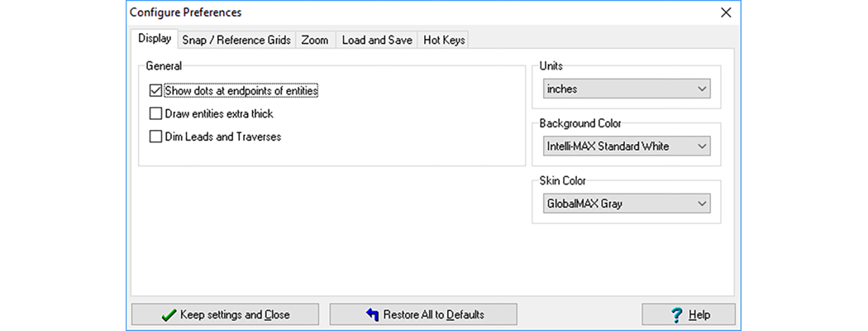Select the Display tab
Image resolution: width=868 pixels, height=331 pixels.
155,39
